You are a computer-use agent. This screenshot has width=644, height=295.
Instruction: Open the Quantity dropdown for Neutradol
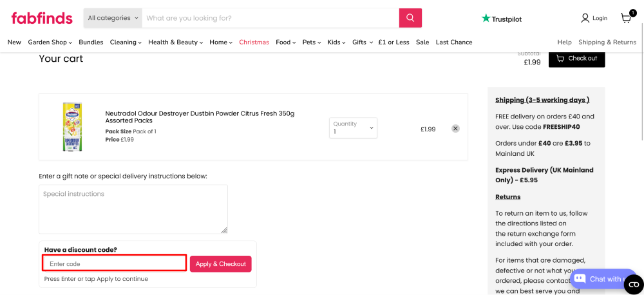[x=353, y=128]
